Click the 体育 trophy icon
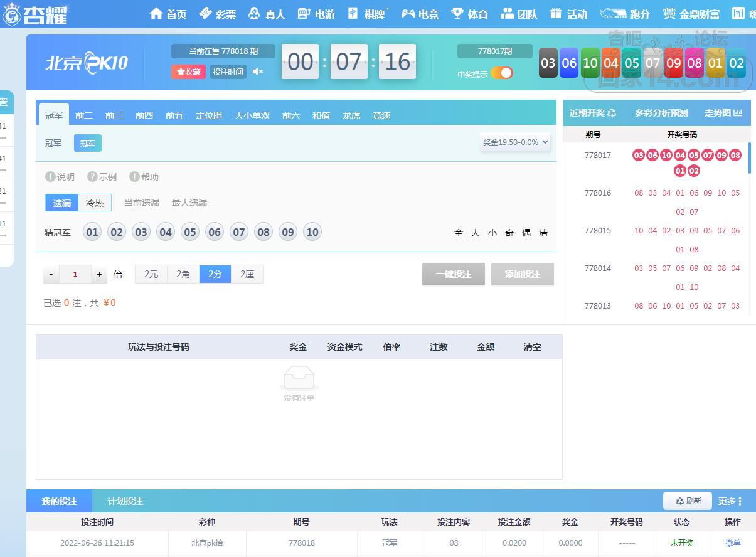This screenshot has width=756, height=557. pyautogui.click(x=457, y=13)
